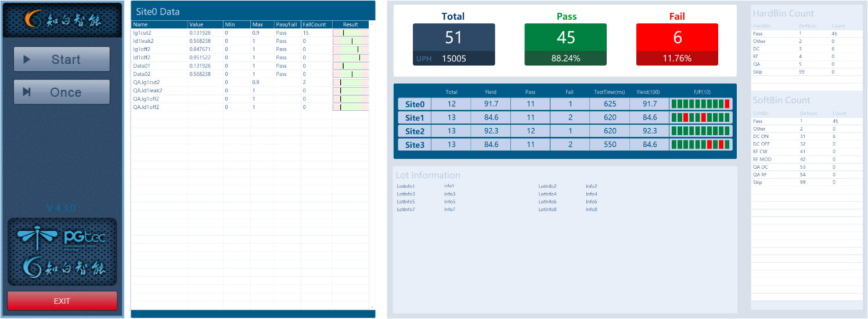Viewport: 868px width, 319px height.
Task: Click the top company logo banner
Action: [62, 20]
